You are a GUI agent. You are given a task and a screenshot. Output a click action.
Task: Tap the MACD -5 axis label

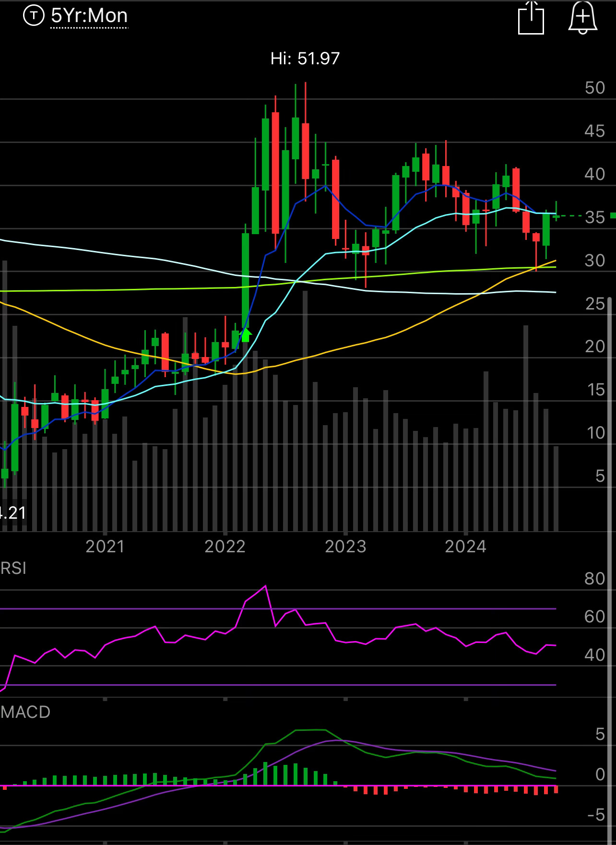point(596,815)
